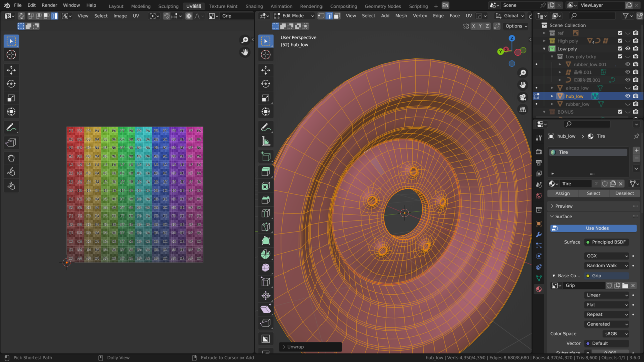Select the Edge Slide tool

(266, 282)
